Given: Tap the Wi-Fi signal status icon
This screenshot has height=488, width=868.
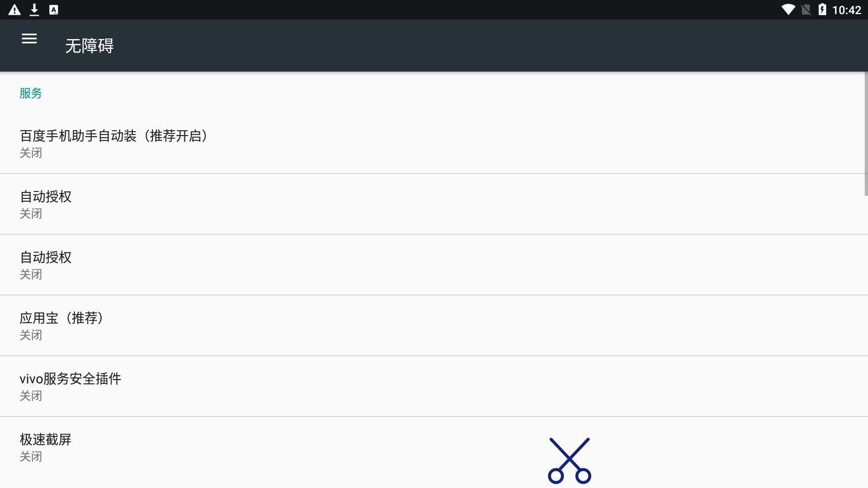Looking at the screenshot, I should (788, 10).
